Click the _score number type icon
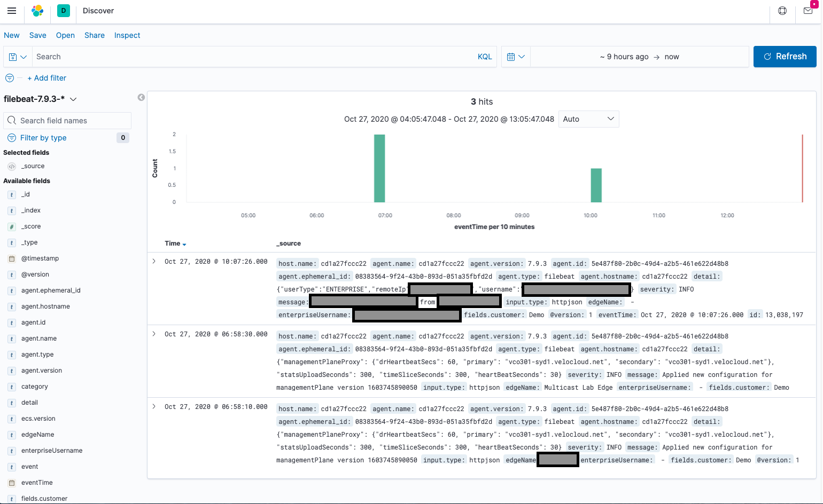This screenshot has height=504, width=823. (x=12, y=227)
